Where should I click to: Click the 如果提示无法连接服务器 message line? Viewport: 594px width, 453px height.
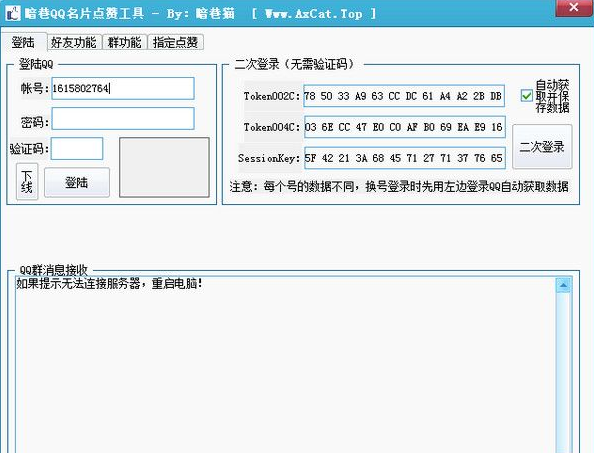tap(109, 283)
